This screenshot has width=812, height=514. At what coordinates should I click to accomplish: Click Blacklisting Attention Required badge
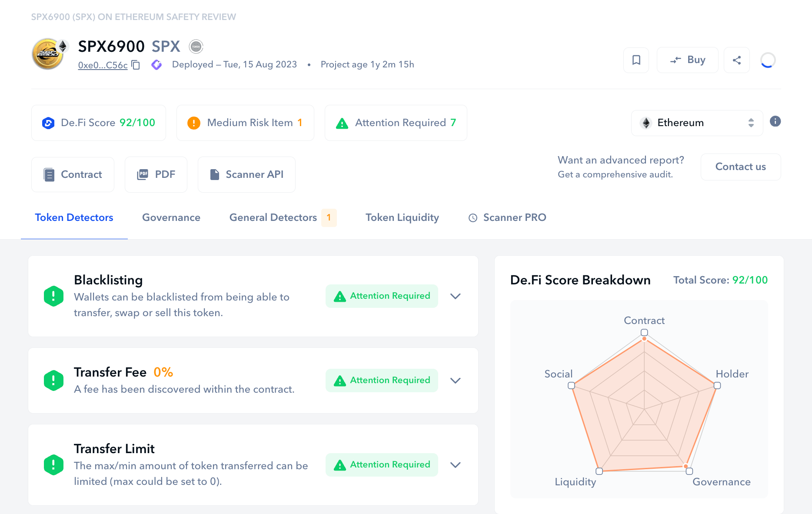[382, 296]
